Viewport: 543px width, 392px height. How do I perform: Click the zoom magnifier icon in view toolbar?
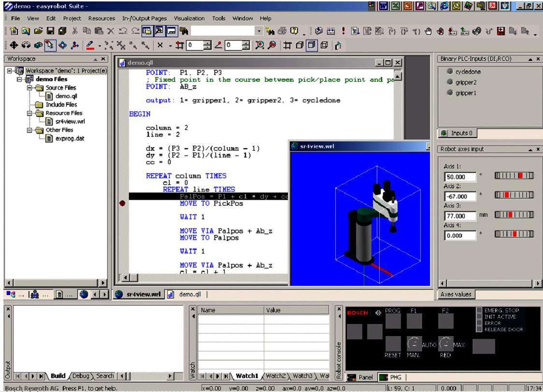(259, 45)
